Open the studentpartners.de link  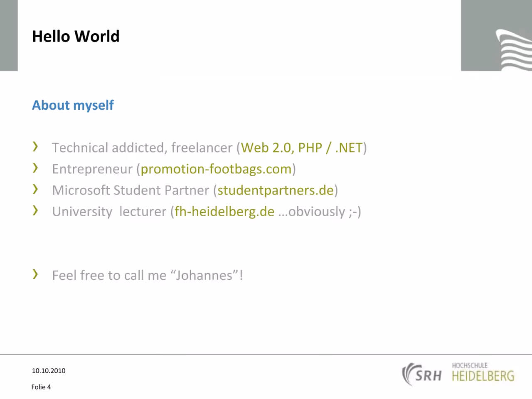point(276,190)
